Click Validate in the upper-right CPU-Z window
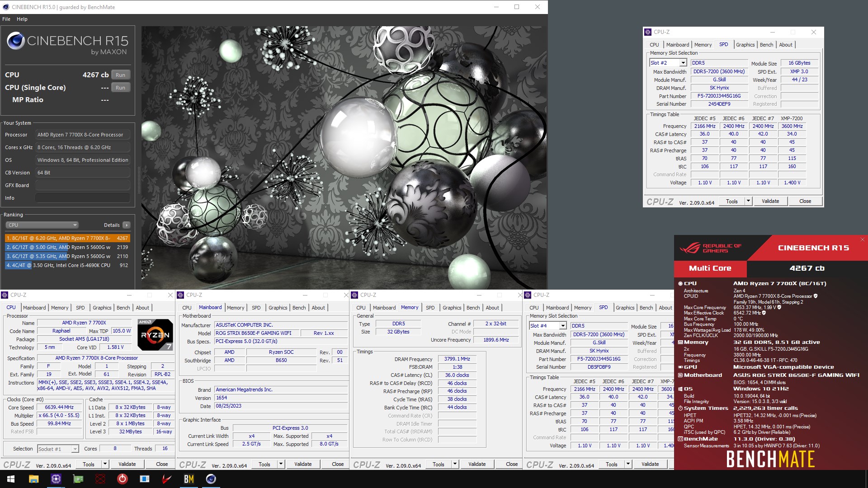 (770, 201)
